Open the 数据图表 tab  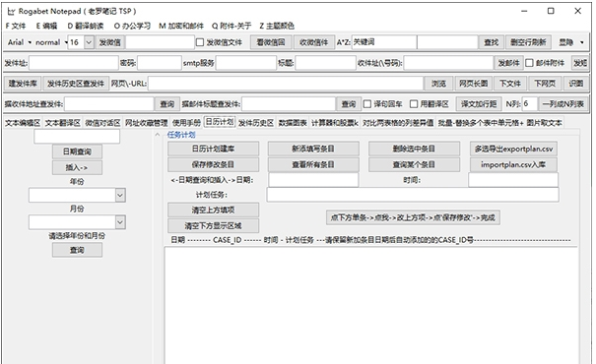[293, 123]
